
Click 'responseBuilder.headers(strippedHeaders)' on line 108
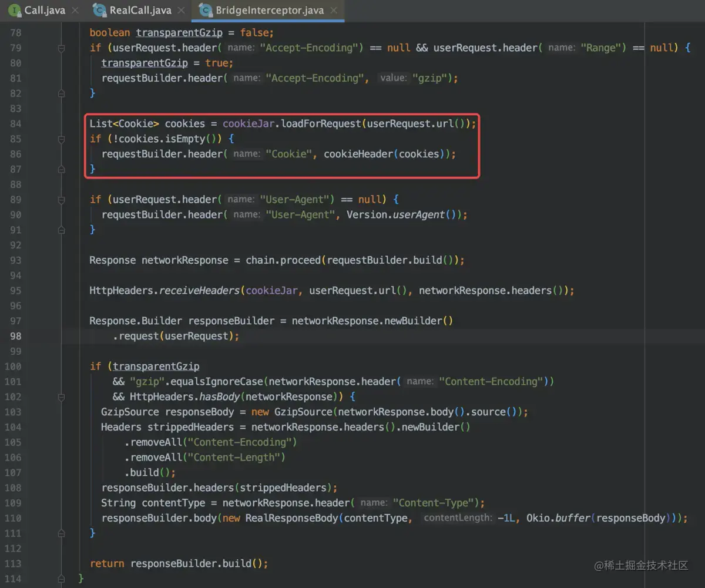217,488
